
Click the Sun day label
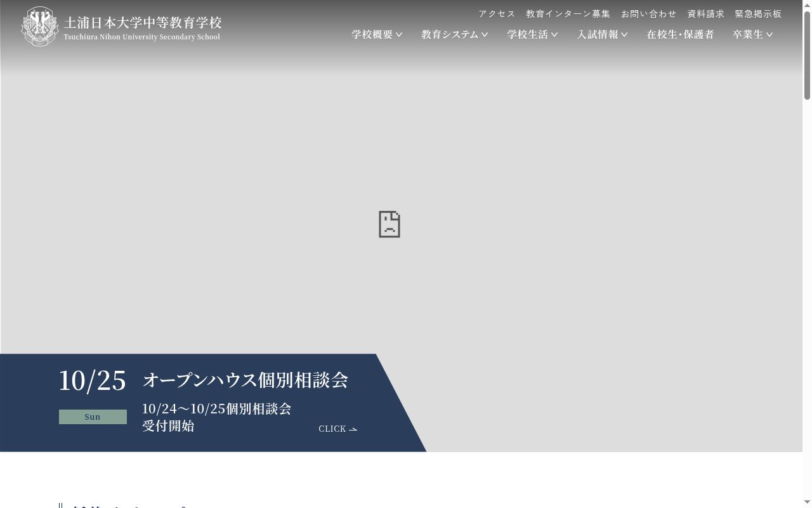click(93, 417)
